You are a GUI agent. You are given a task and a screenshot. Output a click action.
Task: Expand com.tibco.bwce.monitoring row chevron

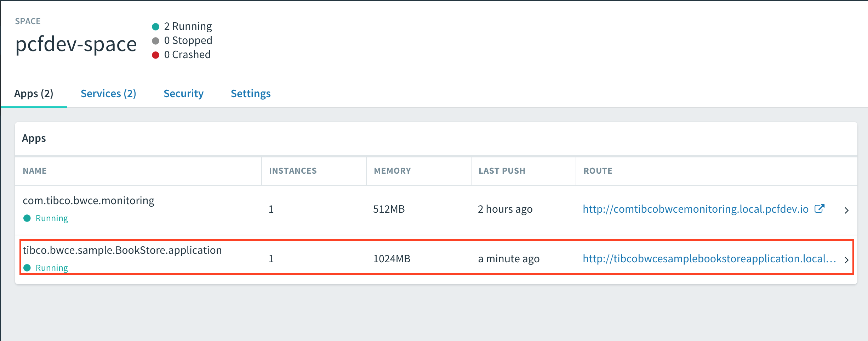[x=846, y=210]
